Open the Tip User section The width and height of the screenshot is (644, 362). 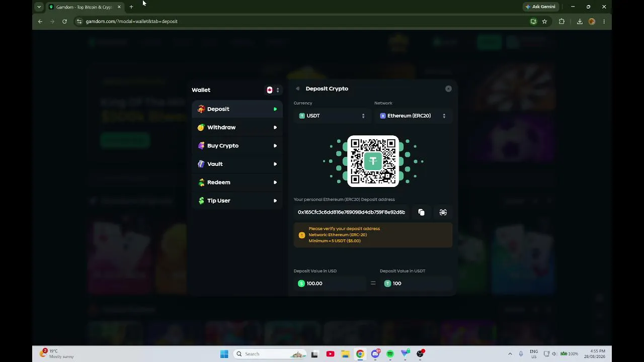(237, 201)
